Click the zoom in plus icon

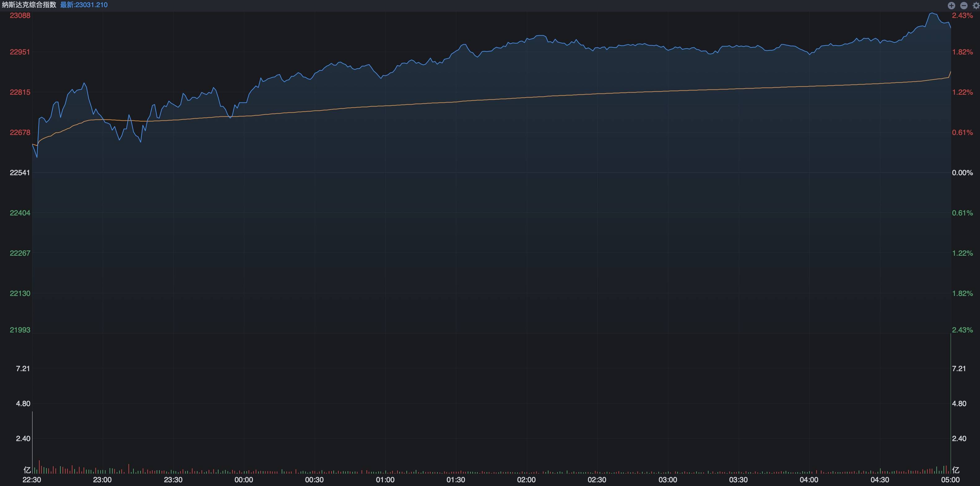click(x=952, y=5)
